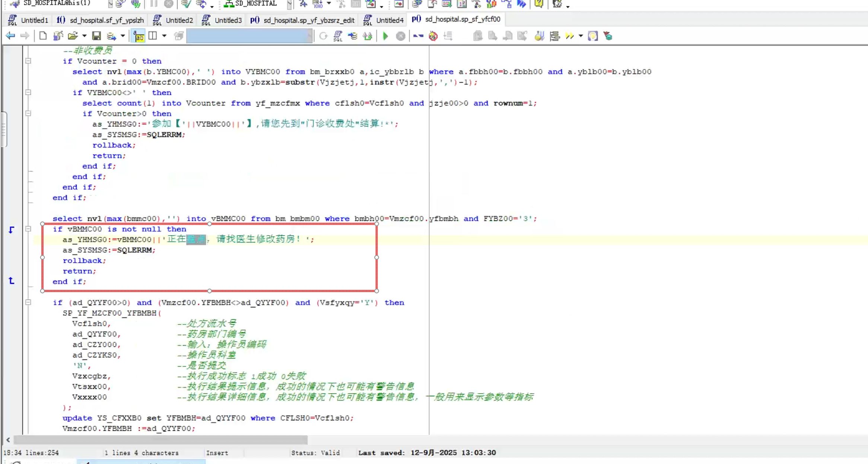Click the blue Back navigation arrow
Image resolution: width=868 pixels, height=464 pixels.
pos(10,36)
